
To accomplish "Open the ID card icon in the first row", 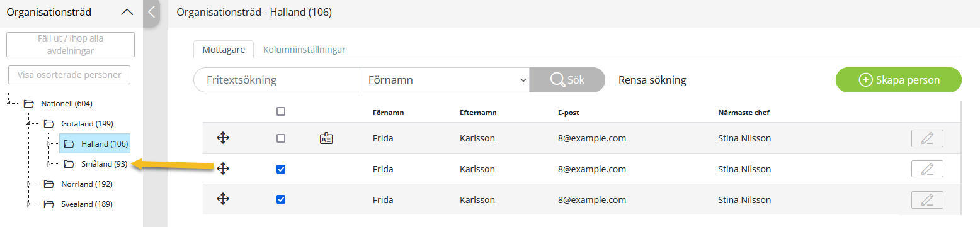I will point(326,138).
